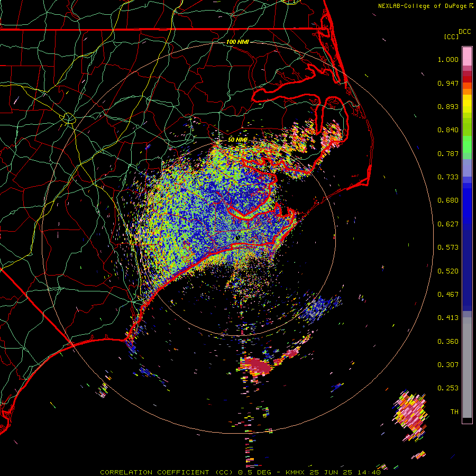This screenshot has height=476, width=476.
Task: Click the 0.360 scale value
Action: pyautogui.click(x=448, y=342)
